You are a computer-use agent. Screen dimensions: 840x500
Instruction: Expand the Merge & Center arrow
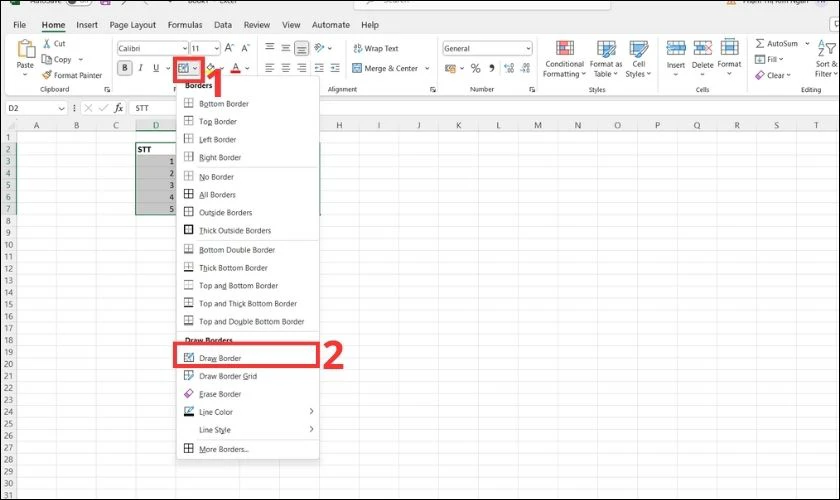427,68
